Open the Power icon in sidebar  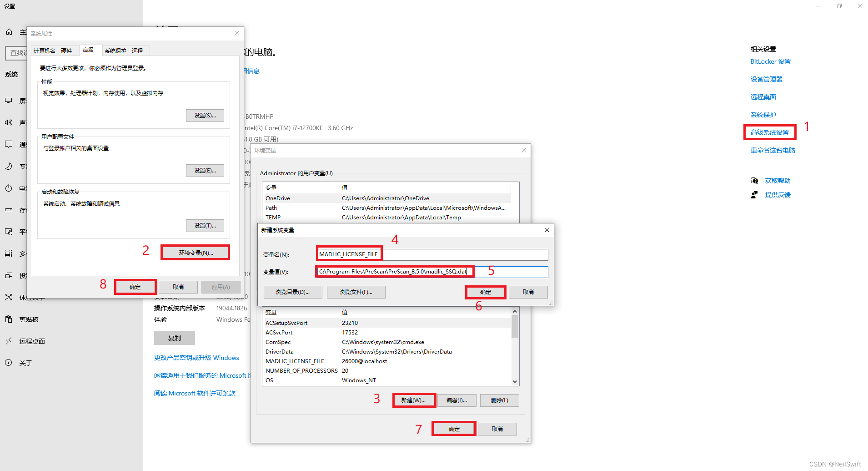9,188
